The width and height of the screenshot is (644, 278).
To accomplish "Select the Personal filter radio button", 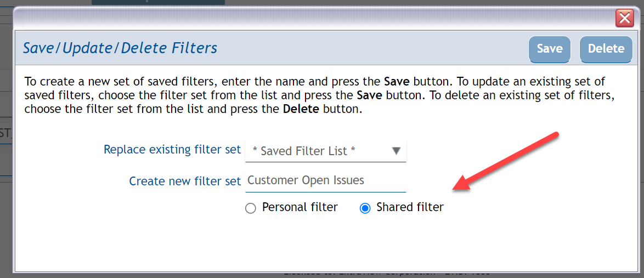I will (251, 208).
